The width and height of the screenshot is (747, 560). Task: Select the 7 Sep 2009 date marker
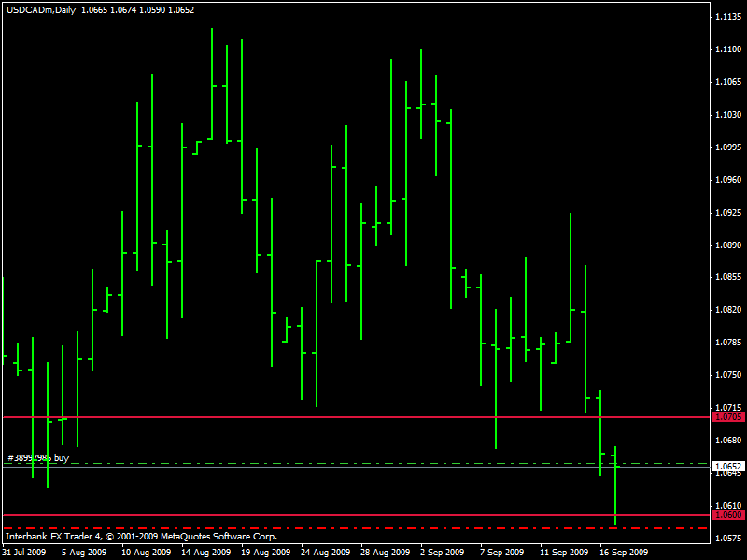502,552
